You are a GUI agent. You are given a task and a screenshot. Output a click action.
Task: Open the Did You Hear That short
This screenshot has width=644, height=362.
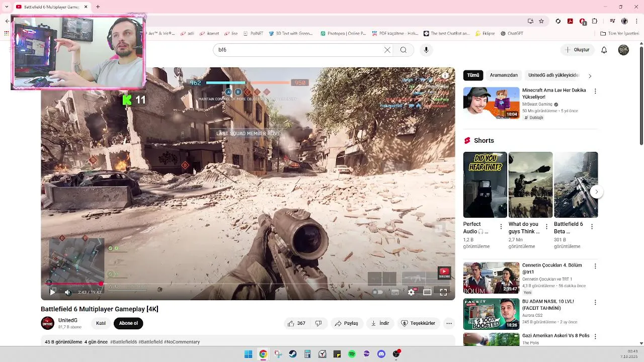point(485,185)
